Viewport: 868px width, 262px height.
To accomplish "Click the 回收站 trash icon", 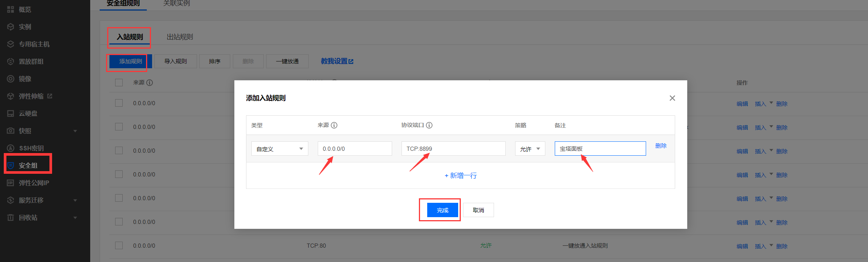I will coord(11,218).
